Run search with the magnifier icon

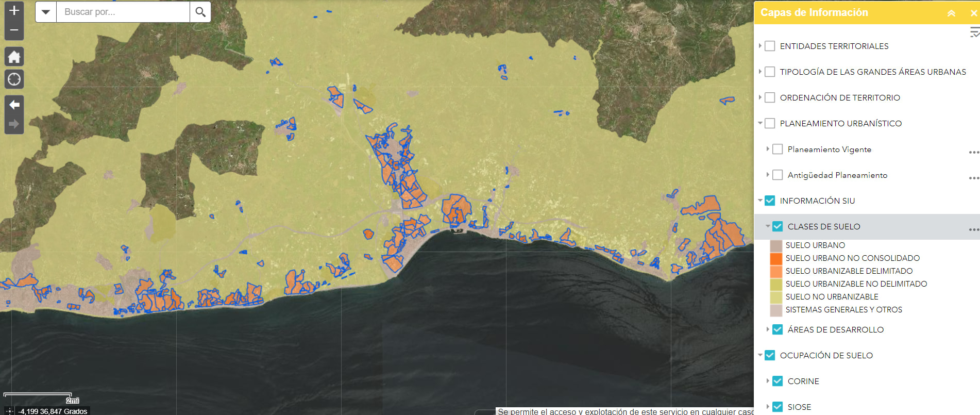[200, 12]
